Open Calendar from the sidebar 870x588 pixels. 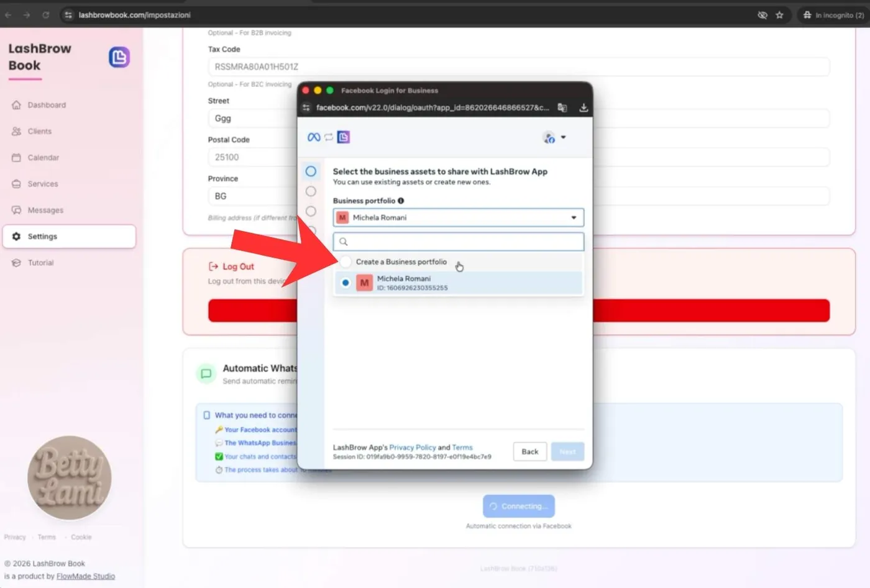coord(43,158)
